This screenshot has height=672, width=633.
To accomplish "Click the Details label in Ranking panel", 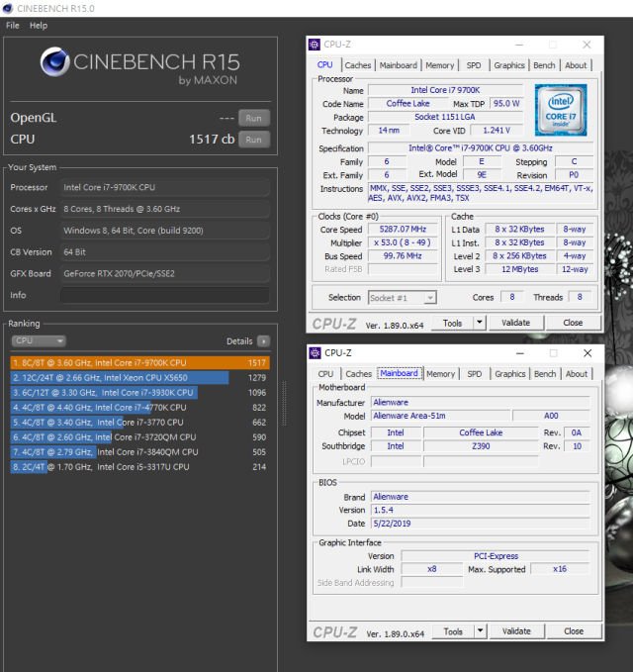I will point(239,341).
